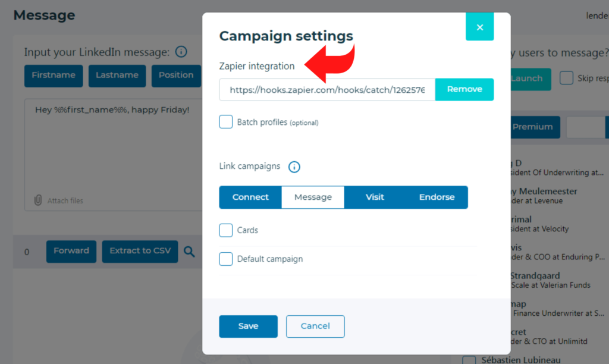Attach files using the paperclip icon
609x364 pixels.
pyautogui.click(x=37, y=200)
